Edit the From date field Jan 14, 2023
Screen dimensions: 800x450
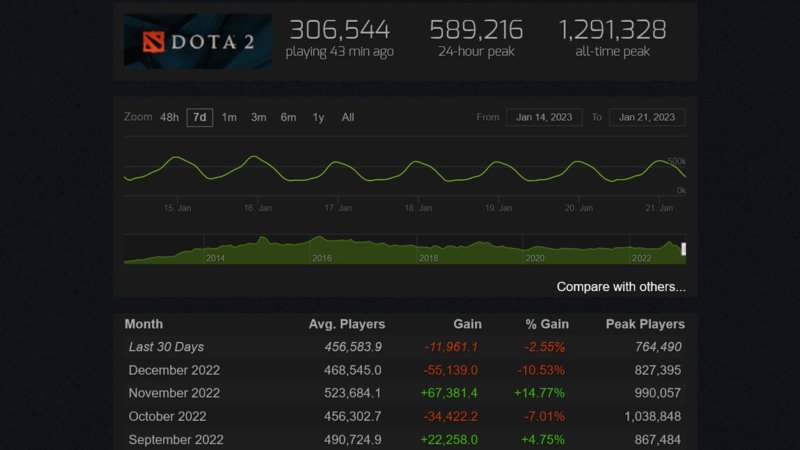[x=544, y=117]
